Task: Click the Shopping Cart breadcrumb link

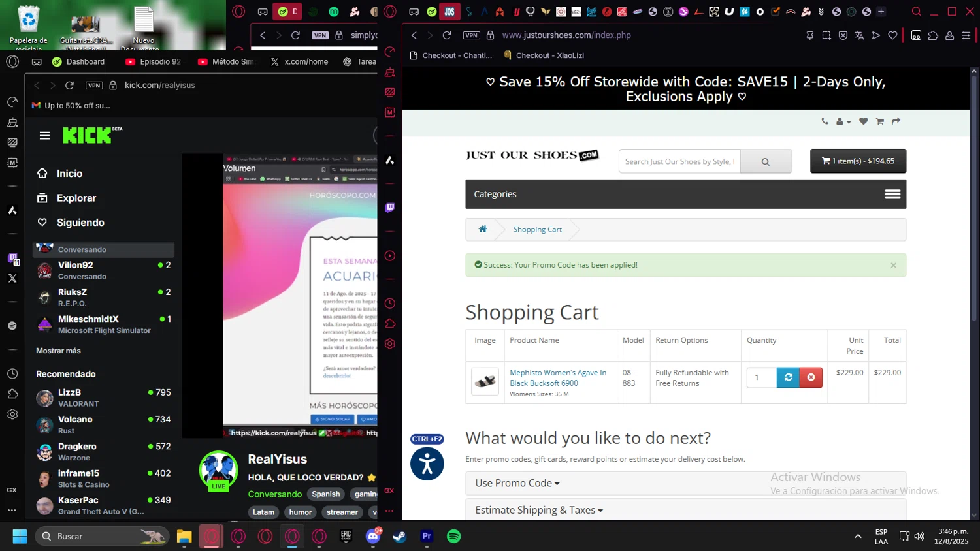Action: point(537,230)
